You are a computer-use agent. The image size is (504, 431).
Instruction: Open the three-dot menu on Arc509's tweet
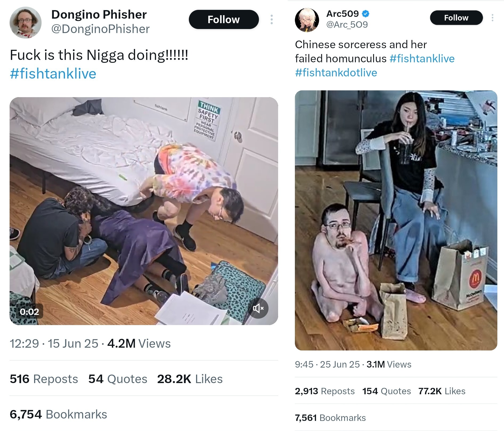pos(492,18)
